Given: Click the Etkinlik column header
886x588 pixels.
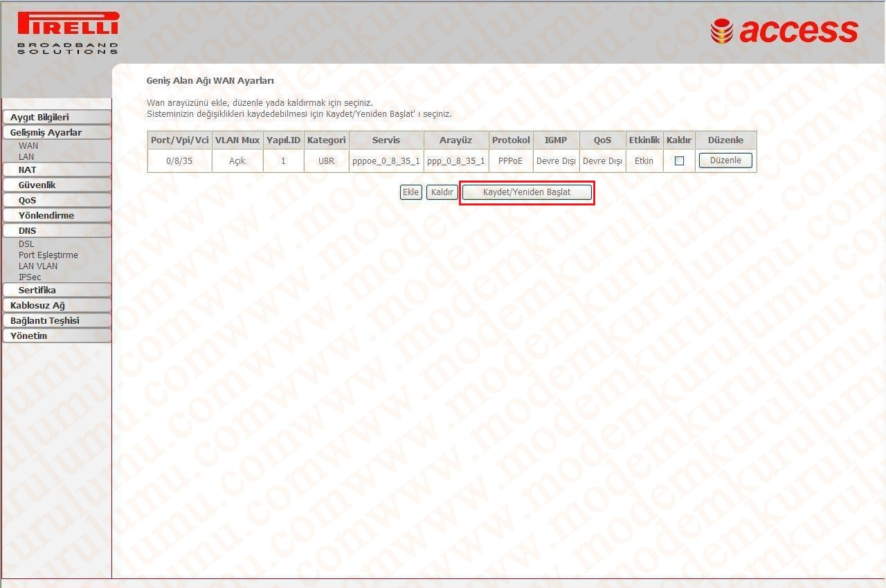Looking at the screenshot, I should [644, 140].
